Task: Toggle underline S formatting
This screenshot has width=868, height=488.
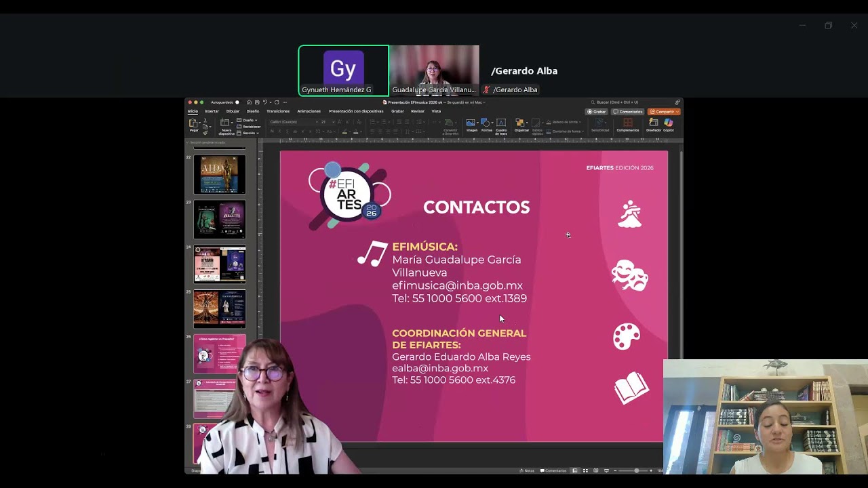Action: pyautogui.click(x=288, y=131)
